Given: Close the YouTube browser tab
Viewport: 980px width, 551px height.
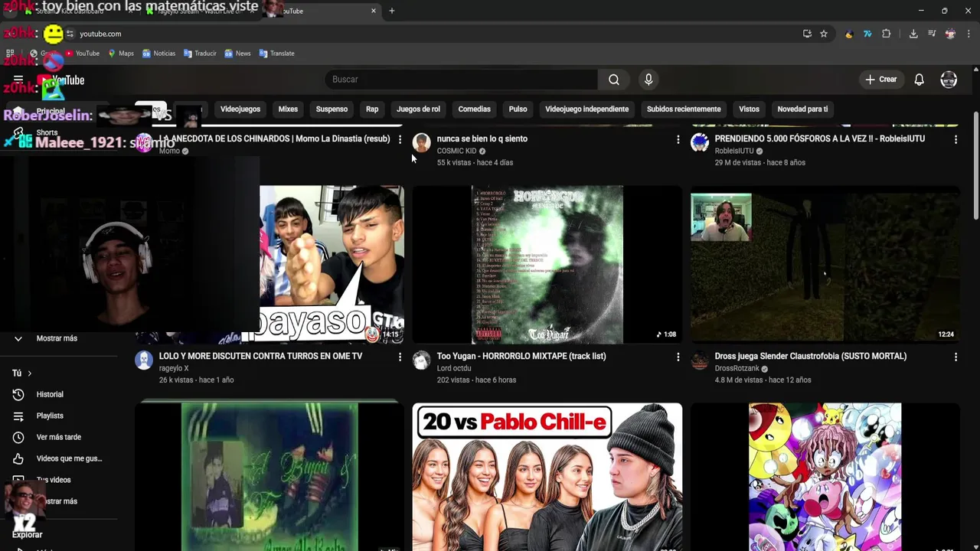Looking at the screenshot, I should 374,11.
